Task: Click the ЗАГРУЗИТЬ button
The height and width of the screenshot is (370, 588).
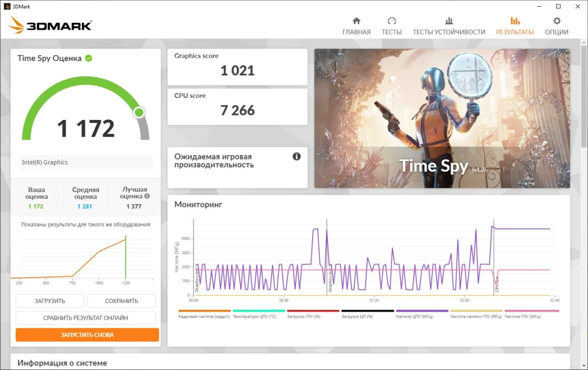Action: click(50, 301)
